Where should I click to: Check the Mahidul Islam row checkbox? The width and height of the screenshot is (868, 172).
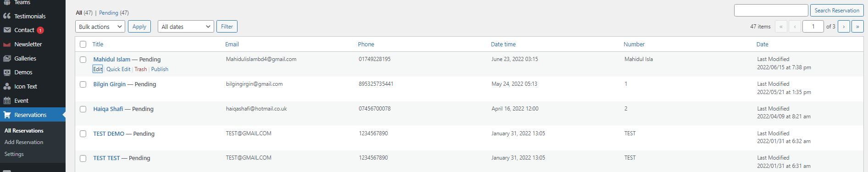coord(83,60)
